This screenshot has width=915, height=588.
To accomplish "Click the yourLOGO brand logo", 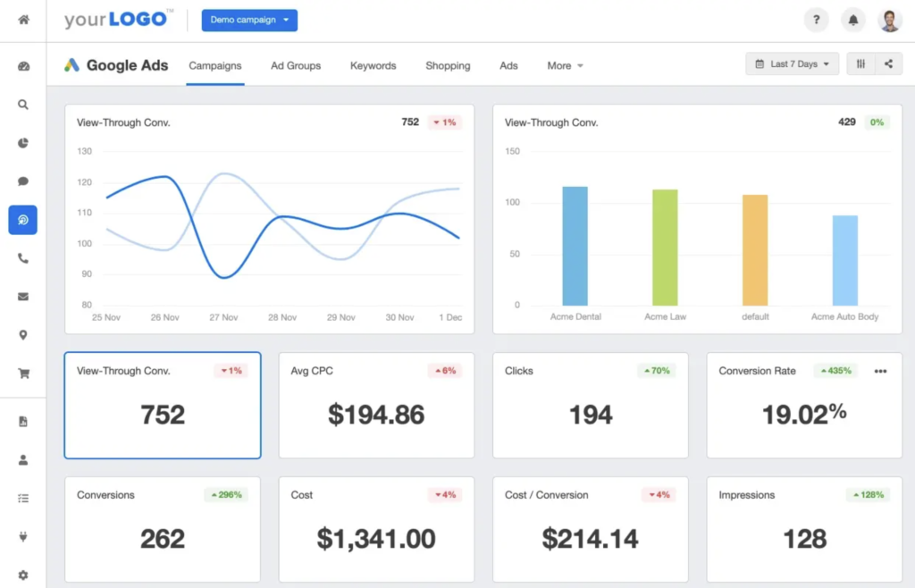I will [x=119, y=20].
